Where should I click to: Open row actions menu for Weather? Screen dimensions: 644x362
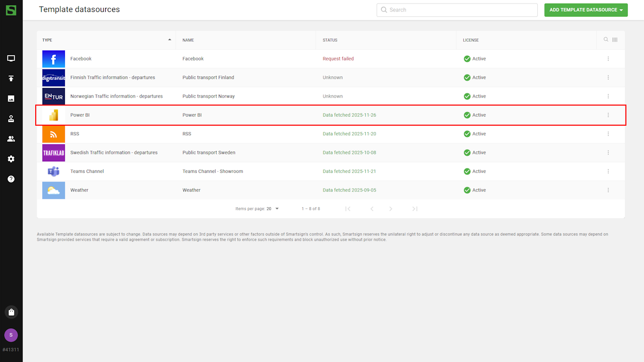point(608,190)
